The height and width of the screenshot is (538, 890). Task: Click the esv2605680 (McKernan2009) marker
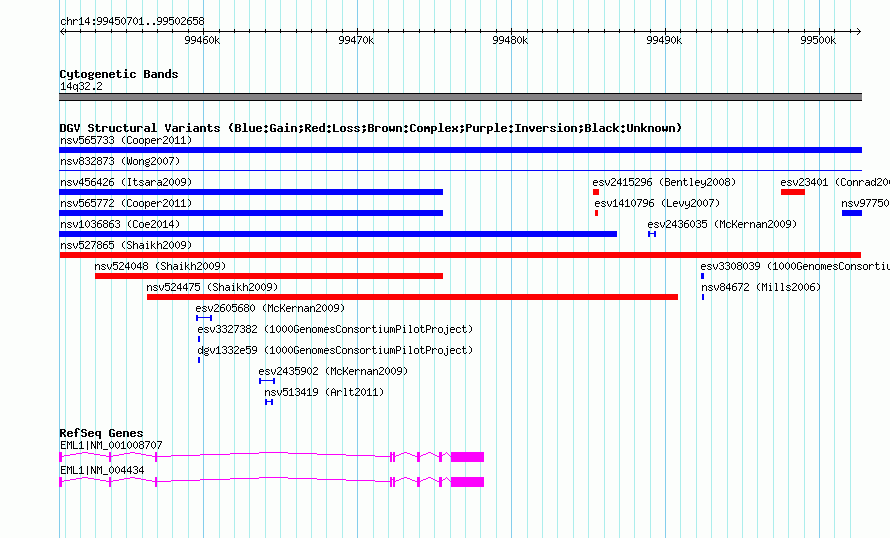(x=204, y=318)
